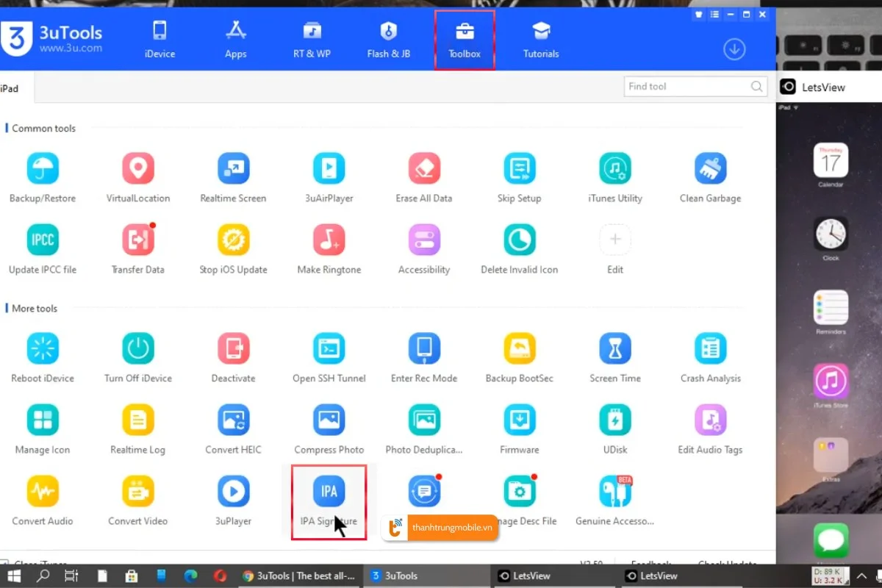882x588 pixels.
Task: Open the downloads arrow button
Action: (734, 49)
